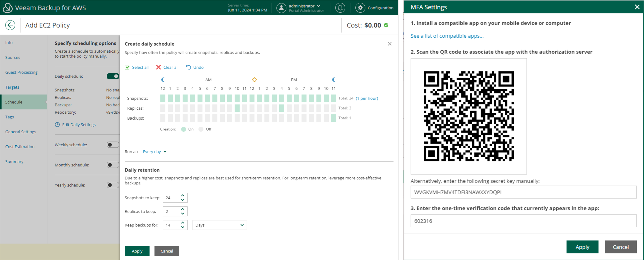The height and width of the screenshot is (260, 644).
Task: Click the left moon icon above the 12 AM column
Action: [163, 79]
